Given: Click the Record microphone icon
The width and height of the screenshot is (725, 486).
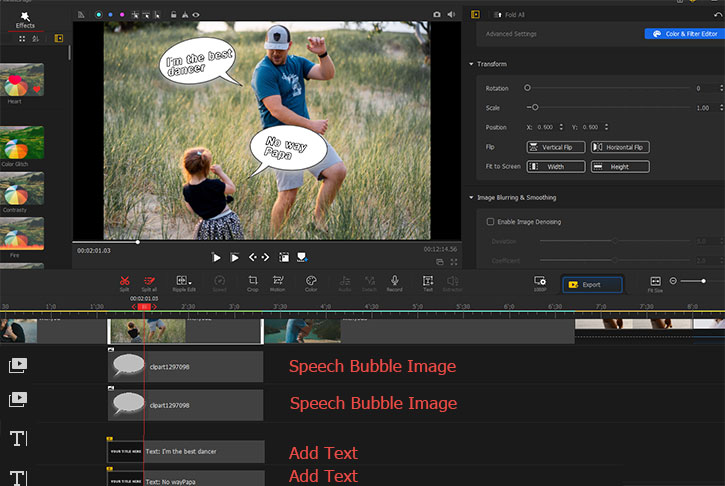Looking at the screenshot, I should (394, 281).
